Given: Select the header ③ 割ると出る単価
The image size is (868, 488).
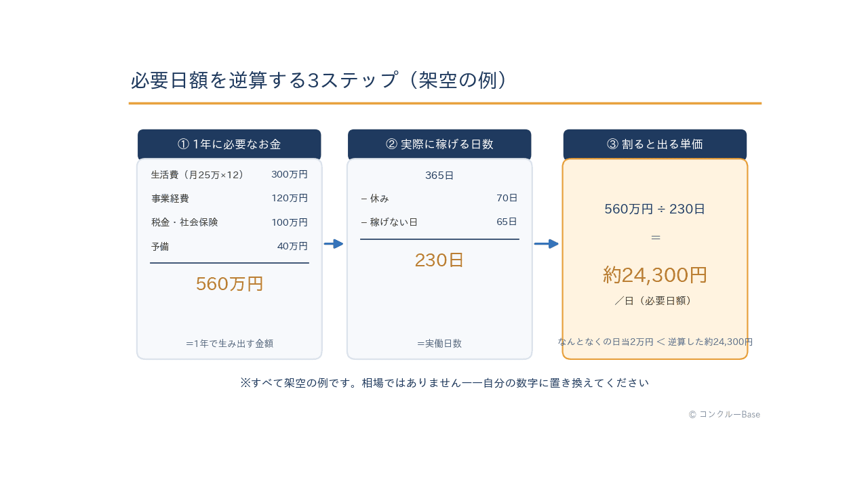Looking at the screenshot, I should point(655,144).
